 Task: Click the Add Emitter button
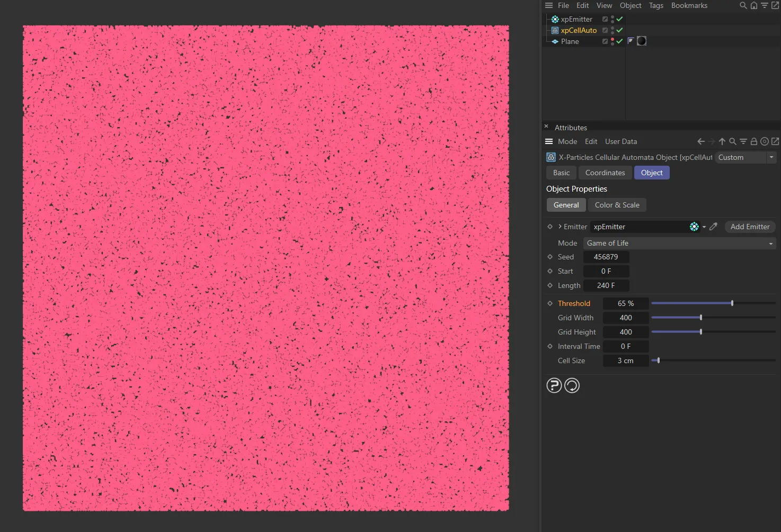click(749, 227)
